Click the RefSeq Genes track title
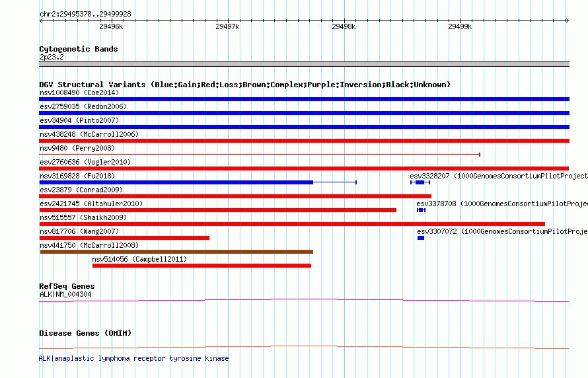This screenshot has height=378, width=588. click(x=67, y=286)
